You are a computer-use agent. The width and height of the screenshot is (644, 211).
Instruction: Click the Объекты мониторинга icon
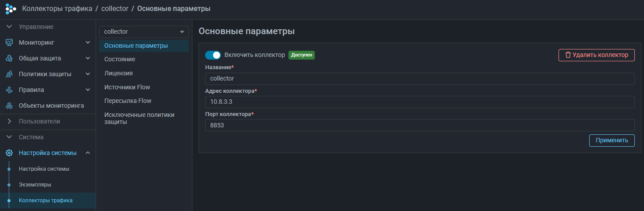9,105
